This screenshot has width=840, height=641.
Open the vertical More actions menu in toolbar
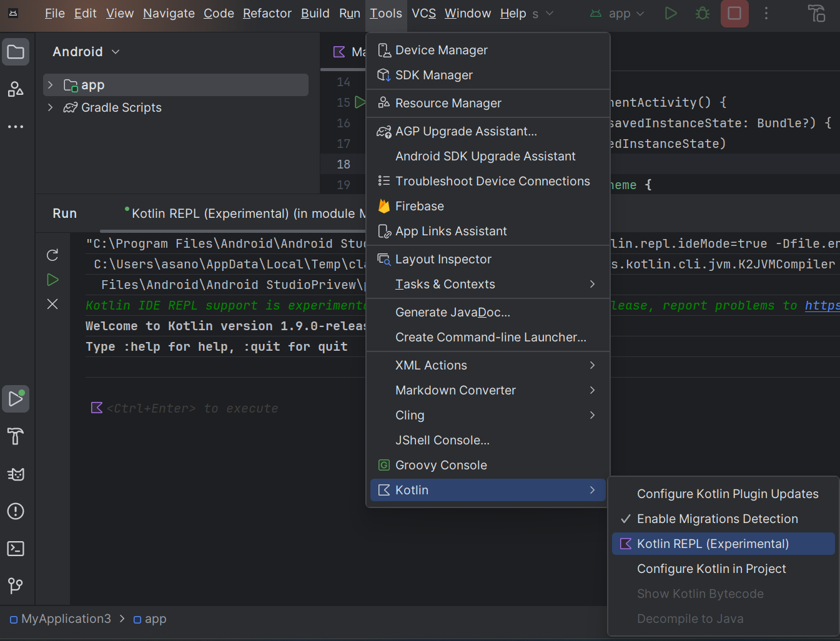(x=766, y=13)
